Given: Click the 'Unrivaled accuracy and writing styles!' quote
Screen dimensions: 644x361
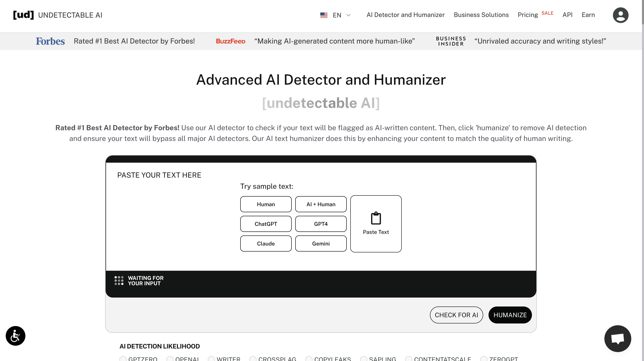Looking at the screenshot, I should 540,41.
